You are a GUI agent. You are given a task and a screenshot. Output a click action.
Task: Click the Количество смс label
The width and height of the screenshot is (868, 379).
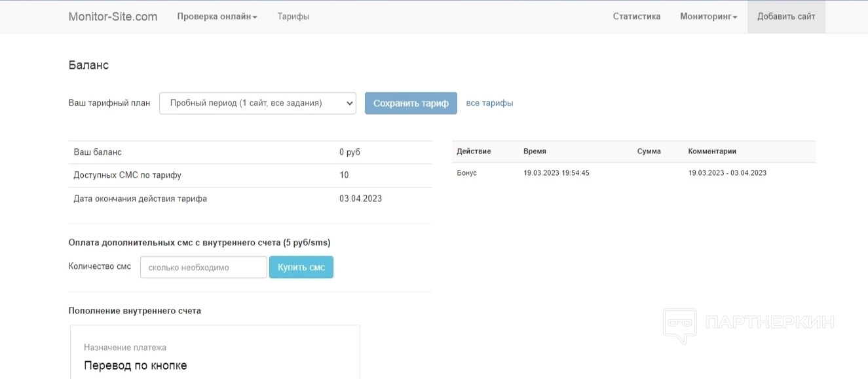coord(100,266)
